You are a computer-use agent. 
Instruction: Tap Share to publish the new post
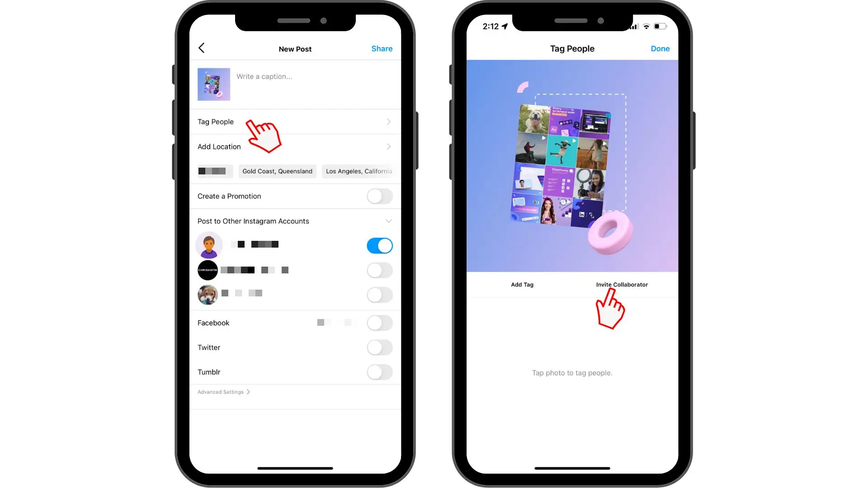[382, 48]
